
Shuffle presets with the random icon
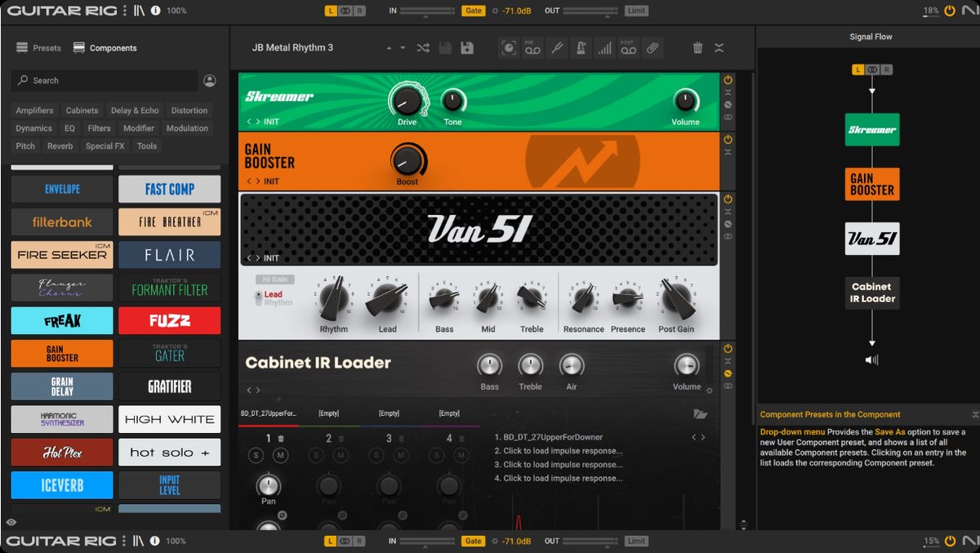click(x=423, y=48)
